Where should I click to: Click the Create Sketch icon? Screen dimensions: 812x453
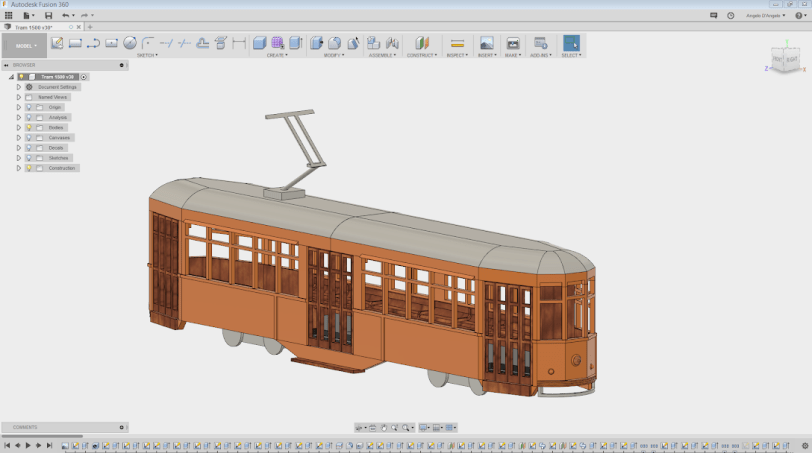coord(57,43)
